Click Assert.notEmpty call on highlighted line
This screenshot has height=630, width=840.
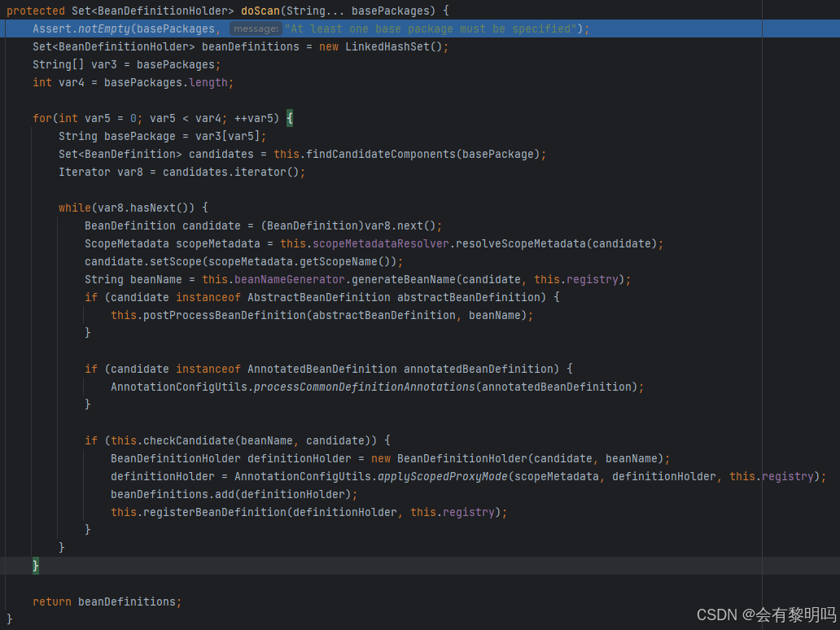(81, 29)
